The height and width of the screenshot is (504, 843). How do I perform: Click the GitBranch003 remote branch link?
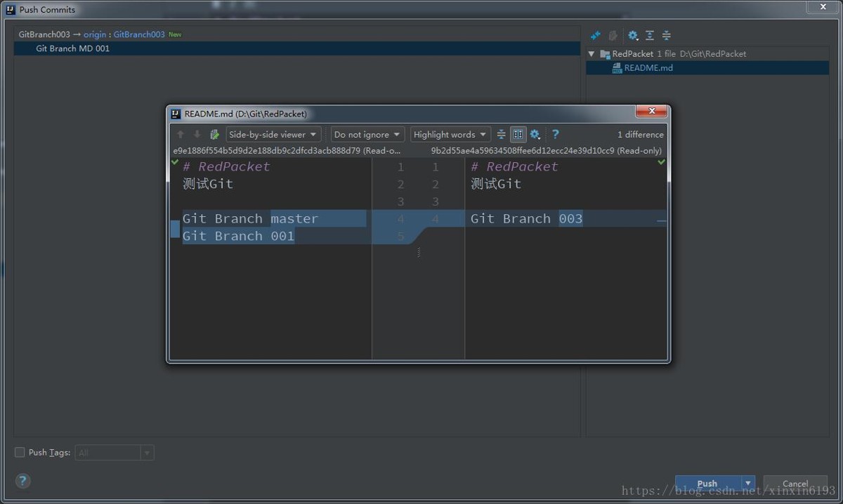[x=139, y=34]
